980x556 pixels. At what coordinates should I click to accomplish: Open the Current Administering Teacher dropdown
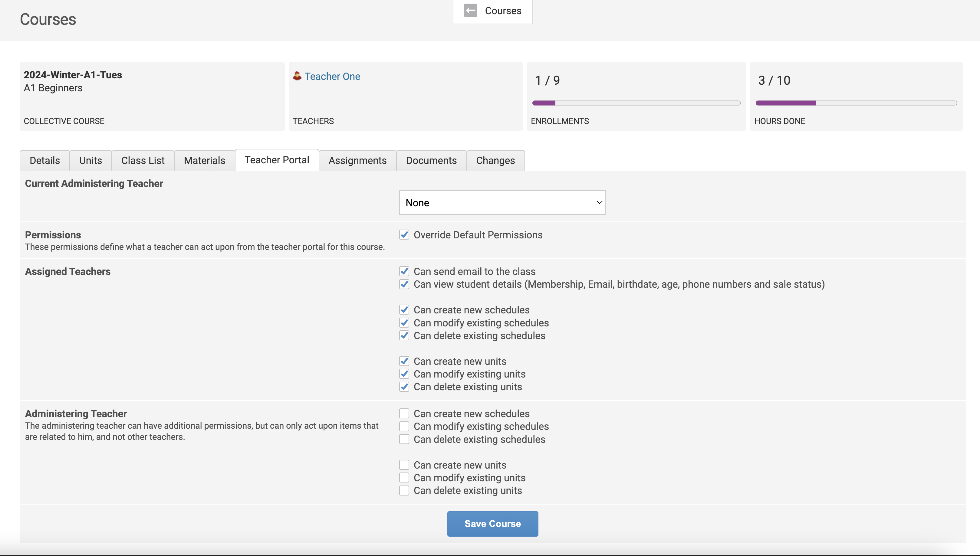pos(502,203)
